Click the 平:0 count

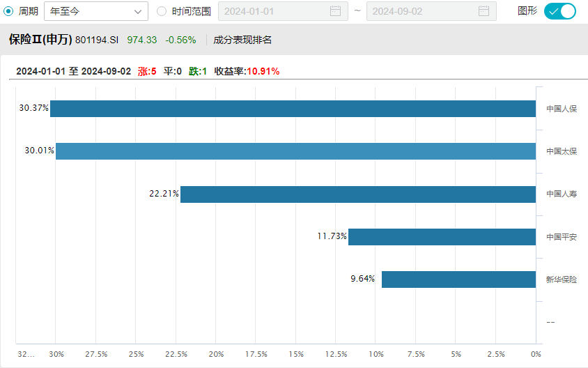[173, 71]
